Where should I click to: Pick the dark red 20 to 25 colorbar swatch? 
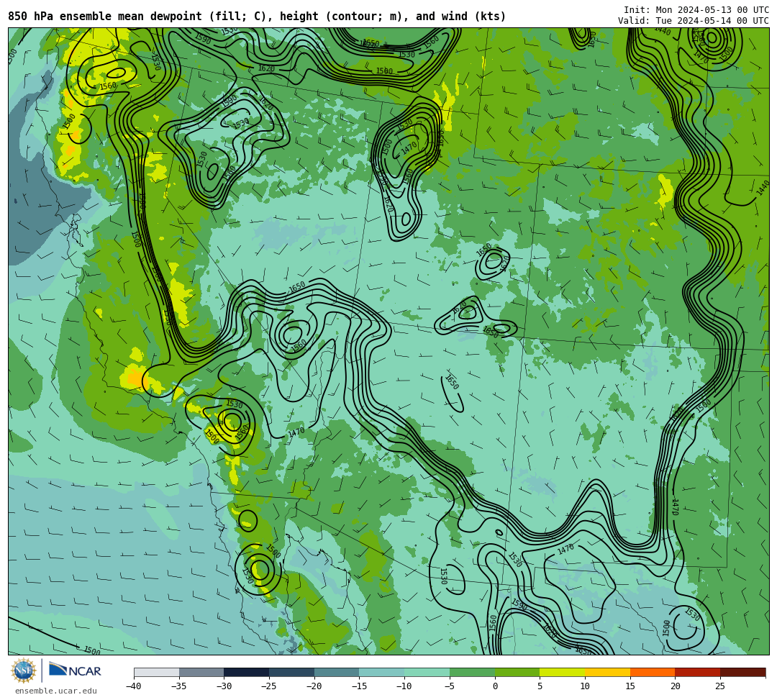tap(698, 672)
